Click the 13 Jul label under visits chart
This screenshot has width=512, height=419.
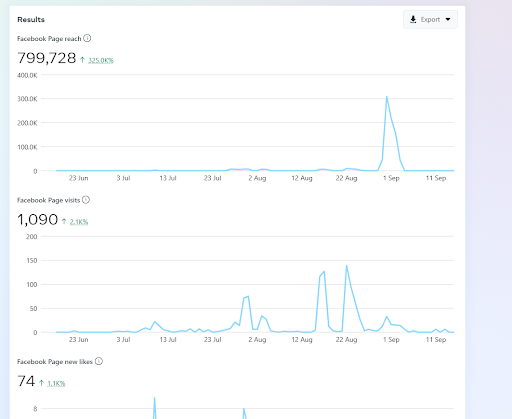[x=168, y=339]
